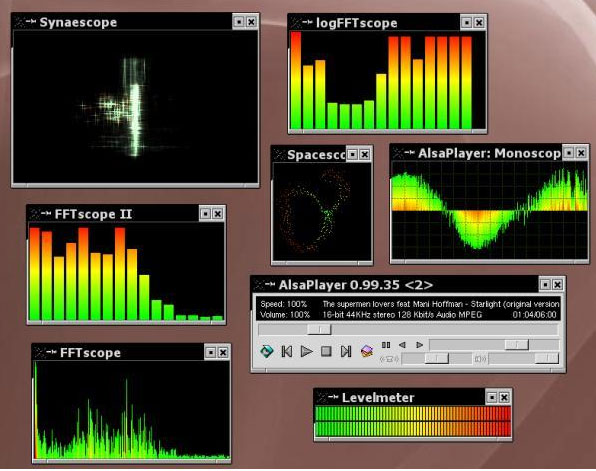The height and width of the screenshot is (471, 596).
Task: Click the balance icon beside the pan slider
Action: pos(389,358)
